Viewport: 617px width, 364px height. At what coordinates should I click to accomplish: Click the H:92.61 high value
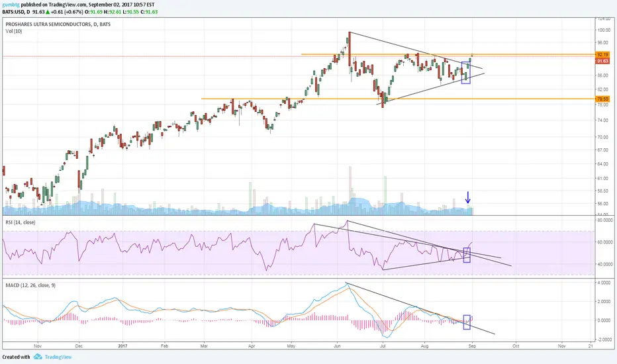(112, 12)
